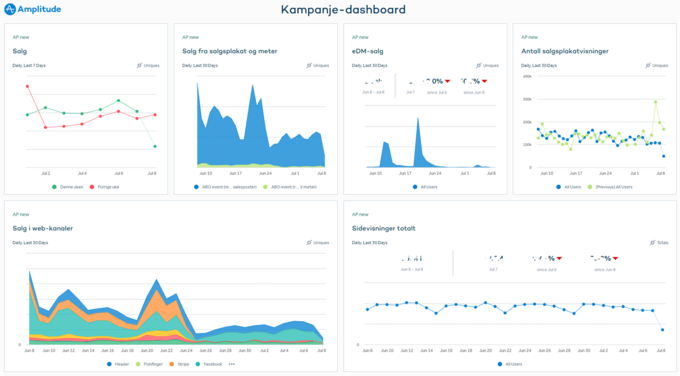Toggle All Users legend in eDM-salg chart
680x376 pixels.
pyautogui.click(x=425, y=187)
